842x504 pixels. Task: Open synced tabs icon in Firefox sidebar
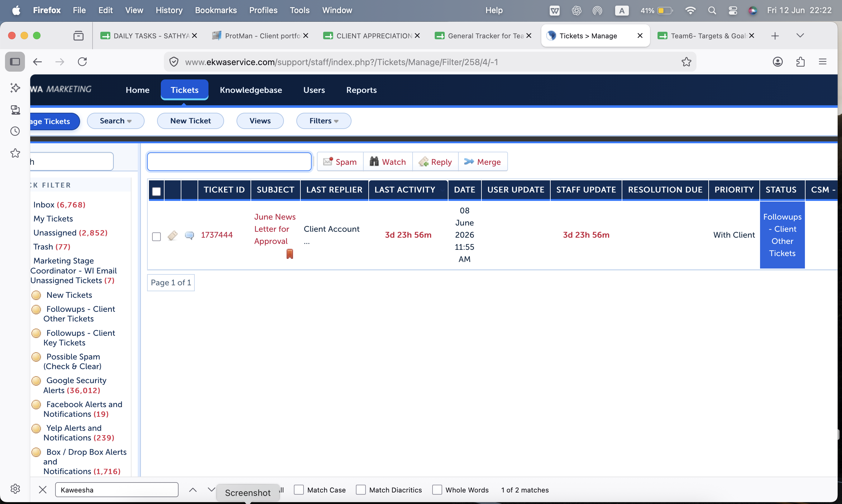tap(15, 109)
